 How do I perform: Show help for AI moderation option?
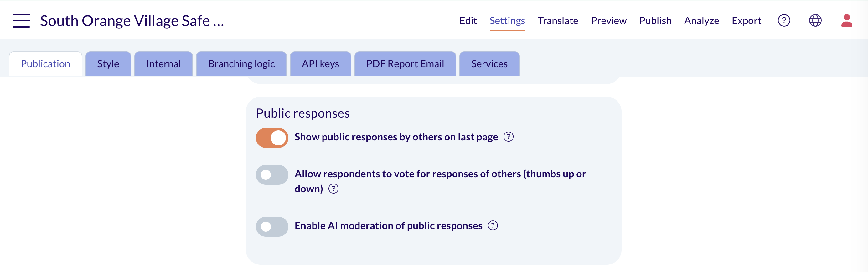(x=493, y=225)
